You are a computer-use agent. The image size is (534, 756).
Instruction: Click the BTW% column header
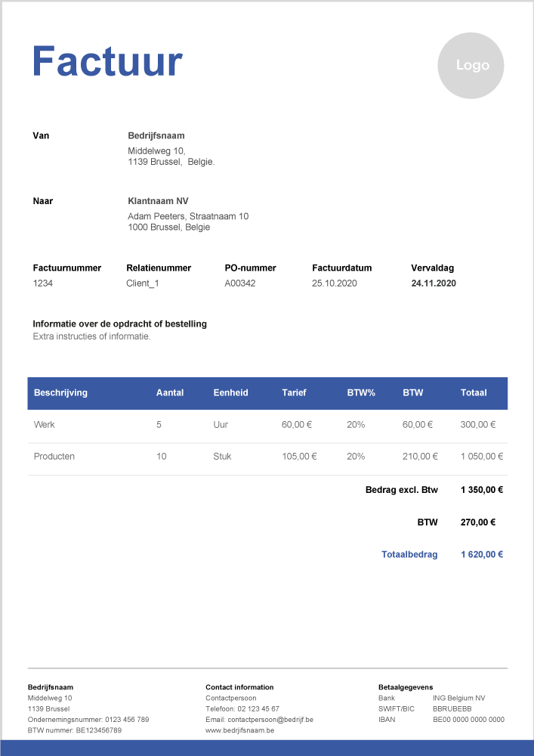tap(360, 392)
